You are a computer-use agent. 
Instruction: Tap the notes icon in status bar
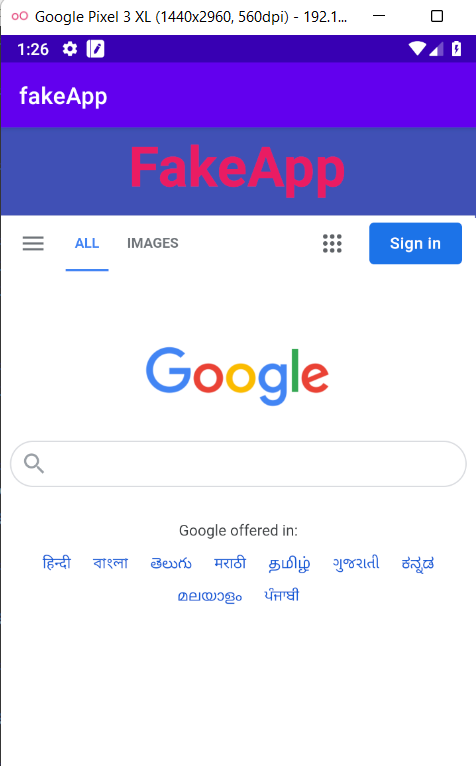click(95, 49)
